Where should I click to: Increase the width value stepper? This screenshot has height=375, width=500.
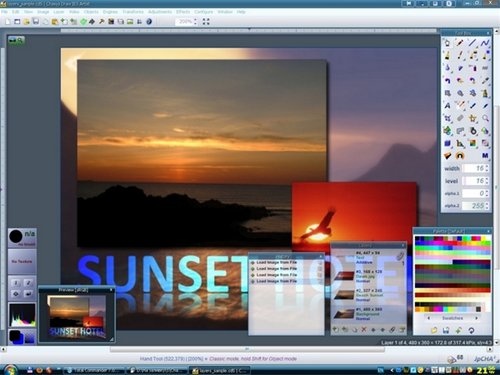pos(487,166)
